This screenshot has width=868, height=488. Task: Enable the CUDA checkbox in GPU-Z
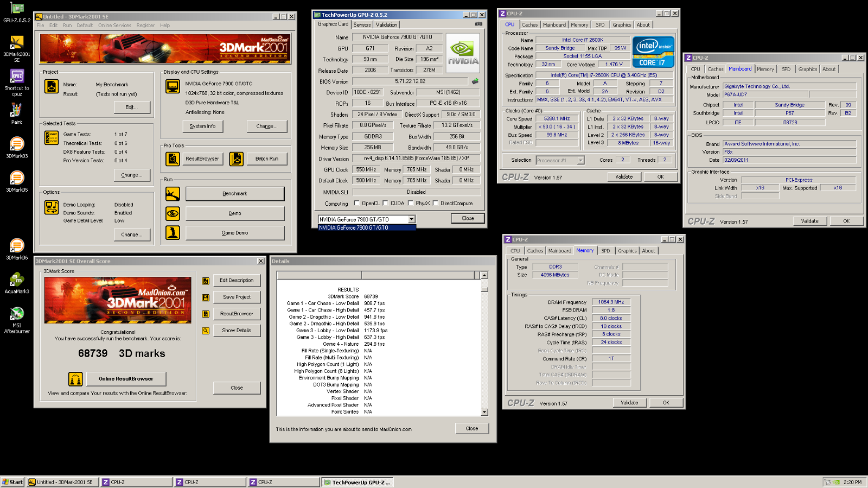coord(385,203)
